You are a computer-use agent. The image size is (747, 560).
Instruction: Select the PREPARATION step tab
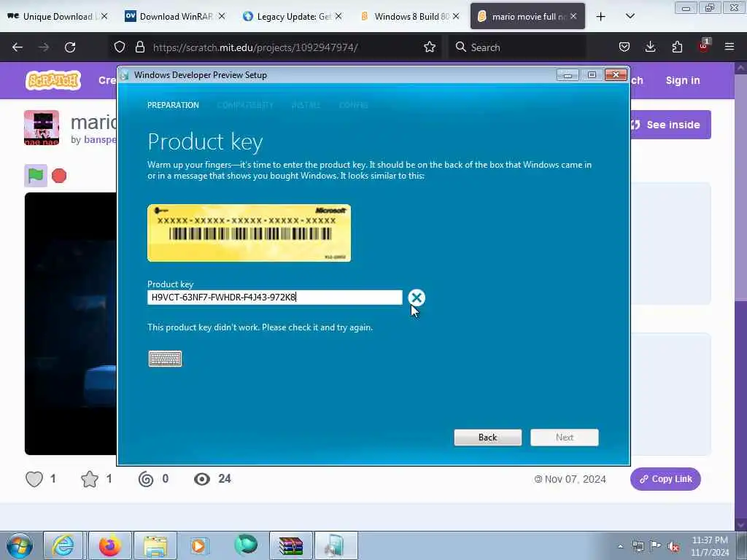(x=173, y=105)
